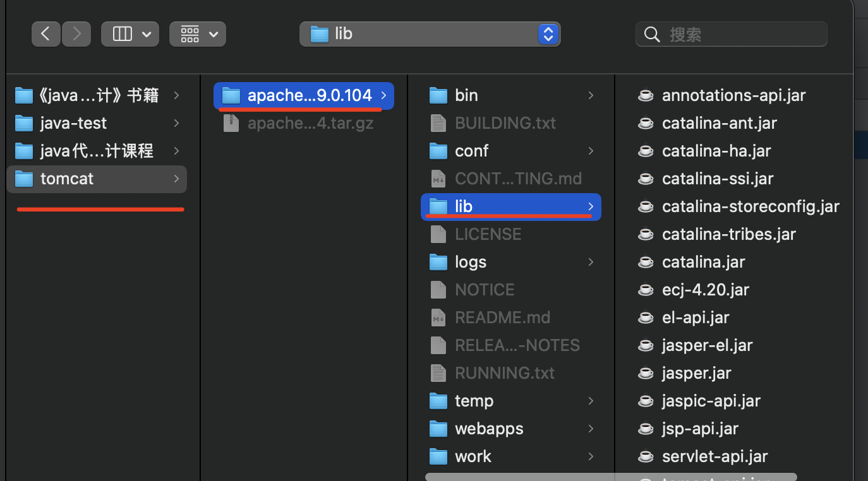Click the README.md markdown file icon
Viewport: 868px width, 481px height.
tap(438, 318)
